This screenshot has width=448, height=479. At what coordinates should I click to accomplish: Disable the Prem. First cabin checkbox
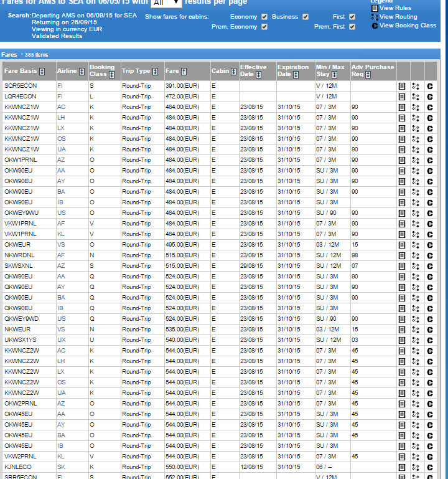(352, 27)
